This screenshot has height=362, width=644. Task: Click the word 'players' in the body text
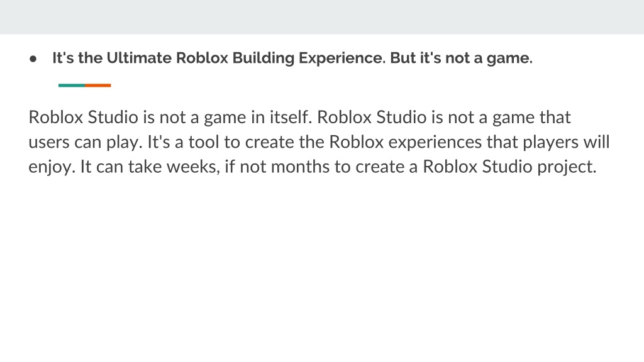click(548, 143)
